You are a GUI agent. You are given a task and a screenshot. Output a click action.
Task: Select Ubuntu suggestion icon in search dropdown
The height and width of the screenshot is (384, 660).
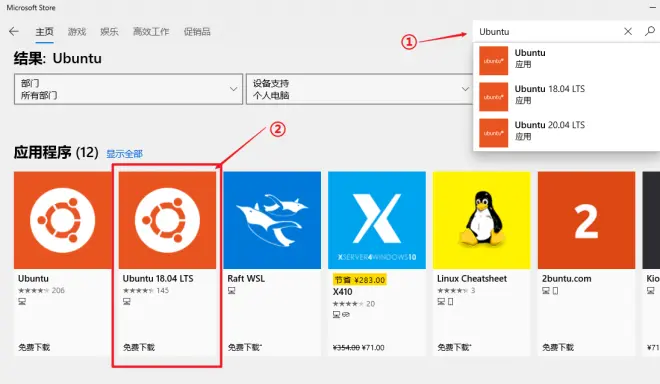pos(493,61)
